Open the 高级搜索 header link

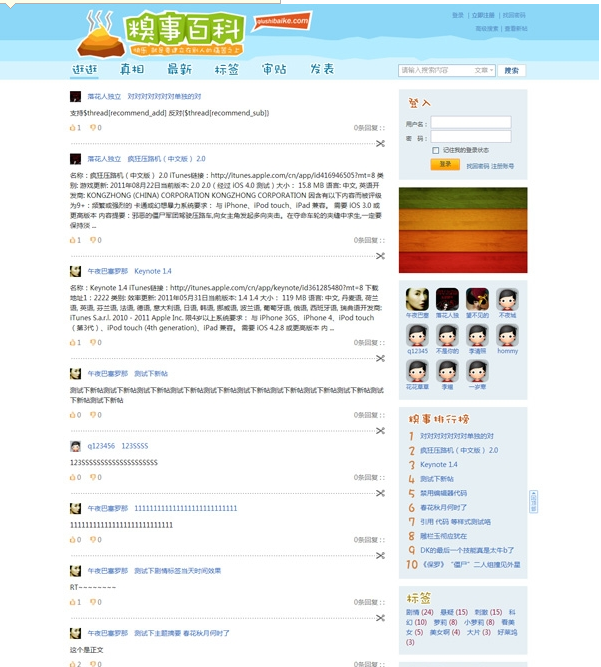coord(487,29)
